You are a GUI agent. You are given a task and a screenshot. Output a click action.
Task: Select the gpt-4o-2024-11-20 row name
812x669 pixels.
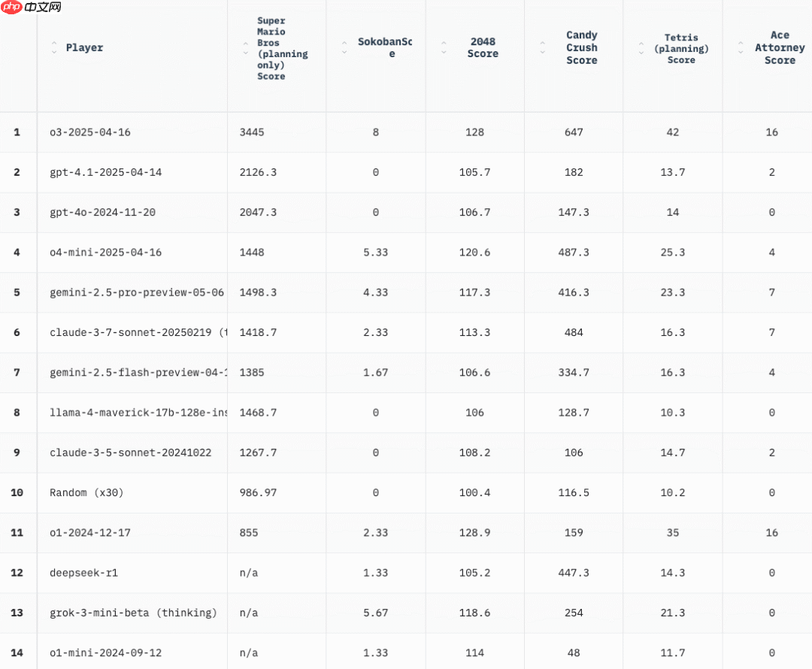[102, 212]
